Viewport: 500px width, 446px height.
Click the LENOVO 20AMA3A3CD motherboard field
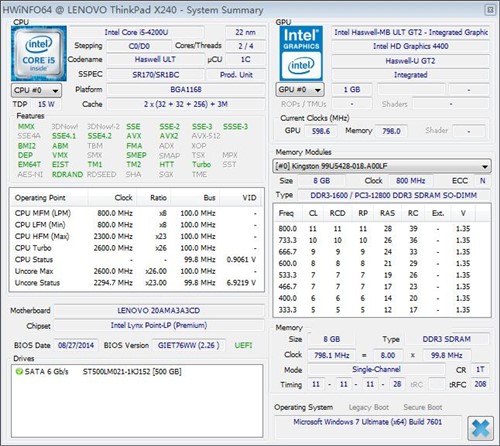(x=159, y=311)
